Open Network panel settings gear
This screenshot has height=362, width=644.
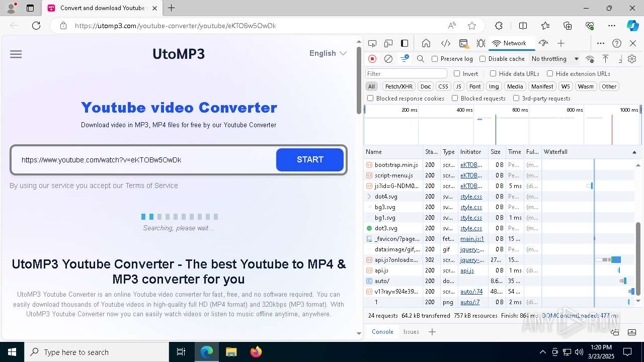pyautogui.click(x=632, y=59)
